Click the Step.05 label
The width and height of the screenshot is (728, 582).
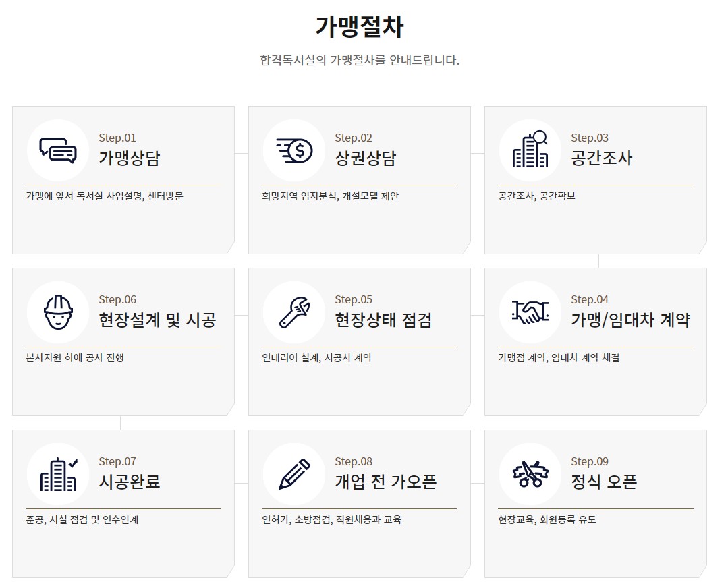point(354,299)
